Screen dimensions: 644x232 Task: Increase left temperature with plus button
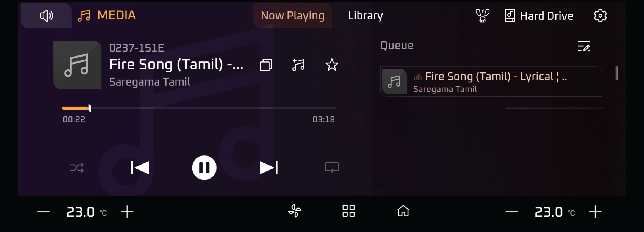pyautogui.click(x=127, y=212)
